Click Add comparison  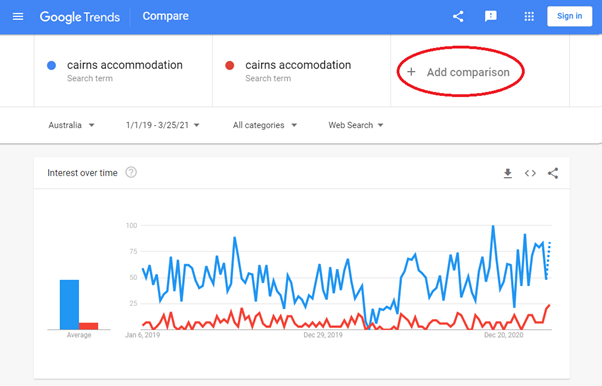coord(468,72)
